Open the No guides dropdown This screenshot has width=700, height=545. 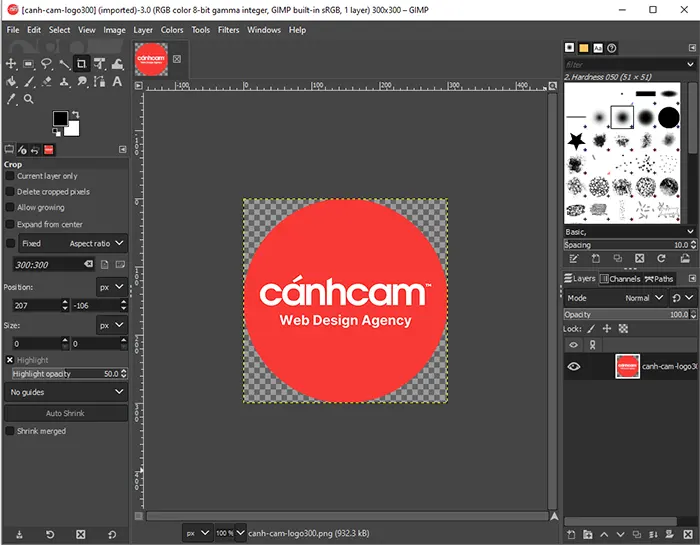point(66,392)
